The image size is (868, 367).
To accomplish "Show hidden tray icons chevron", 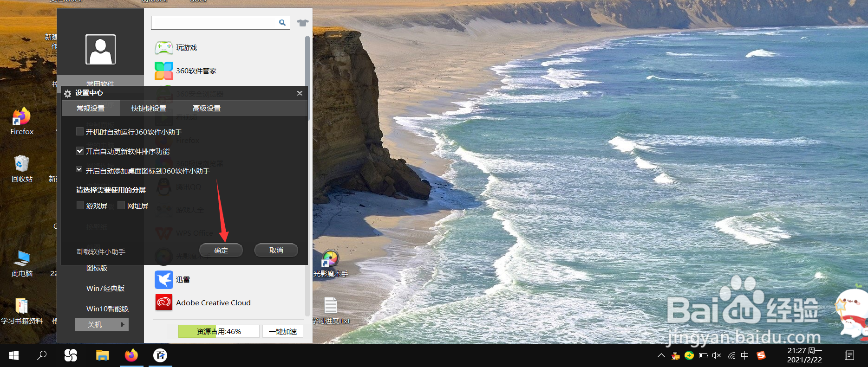I will pos(661,356).
